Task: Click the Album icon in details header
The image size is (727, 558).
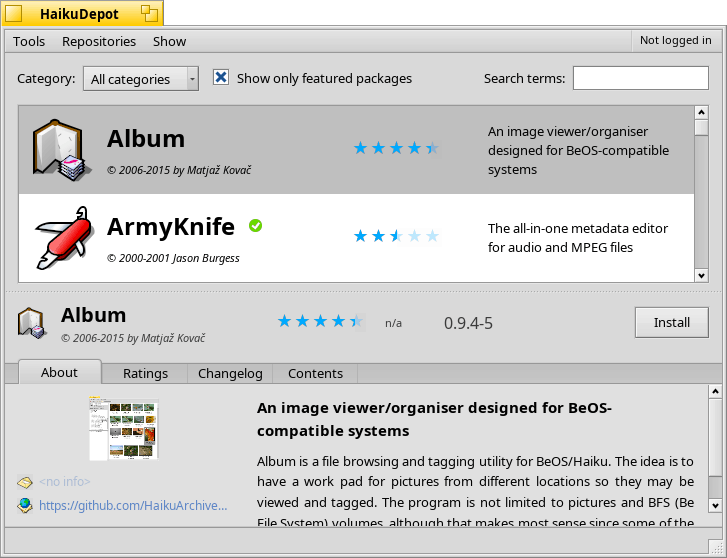Action: click(31, 323)
